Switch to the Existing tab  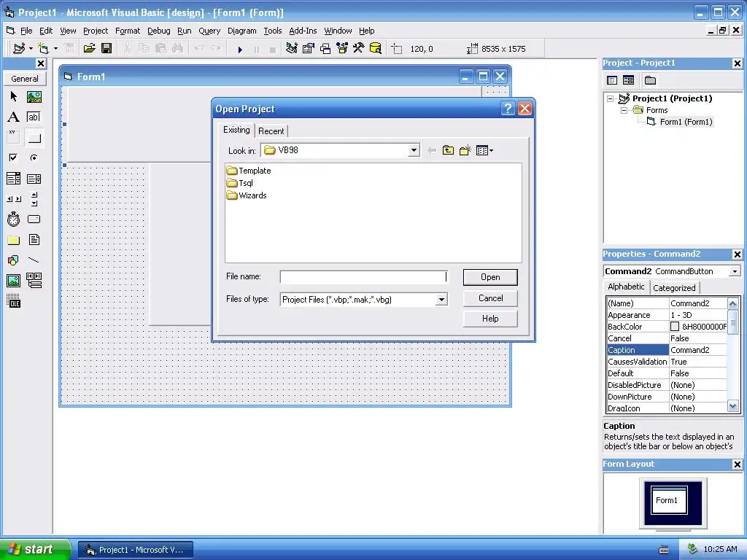[236, 130]
